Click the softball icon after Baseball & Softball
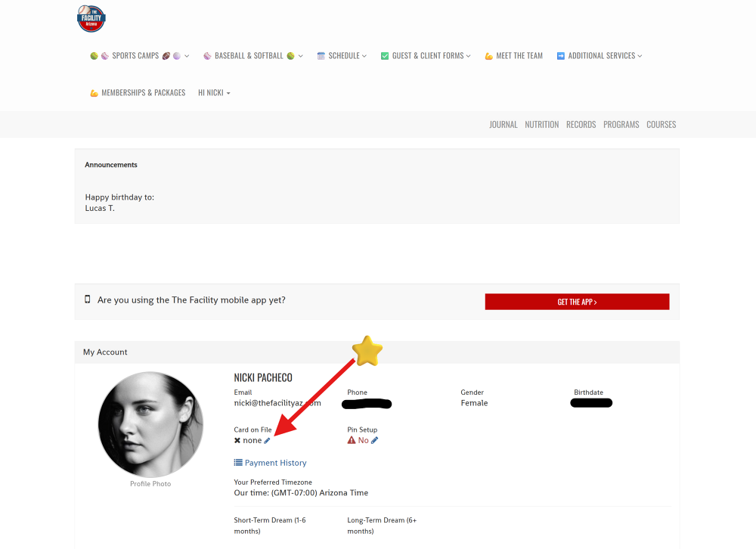Screen dimensions: 756x549 (x=291, y=56)
